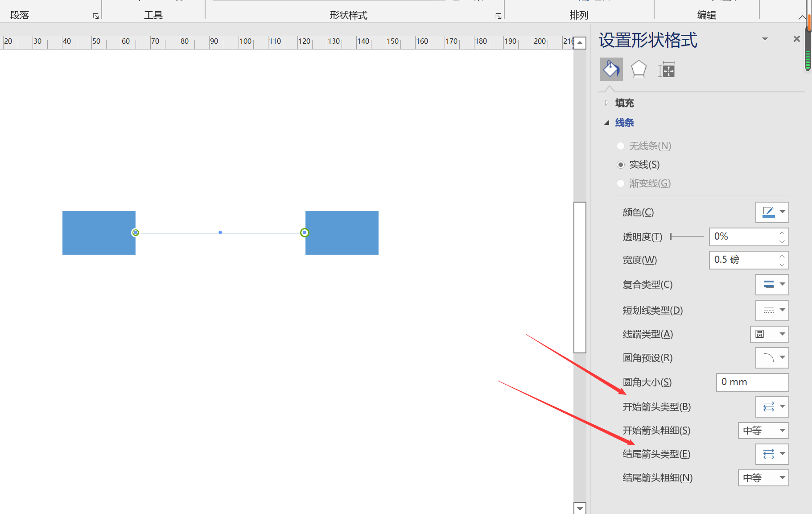The height and width of the screenshot is (514, 812).
Task: Increase 宽度 with its up stepper arrow
Action: (781, 256)
